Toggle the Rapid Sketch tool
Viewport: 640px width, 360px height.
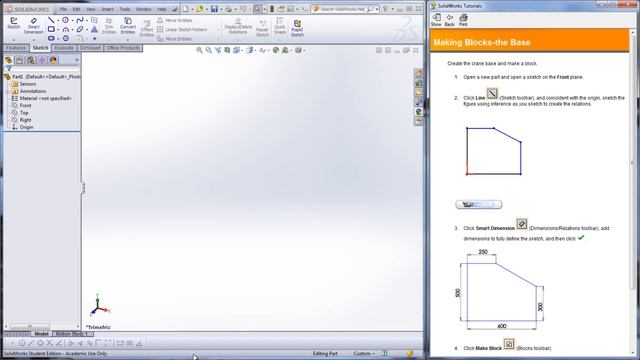297,28
